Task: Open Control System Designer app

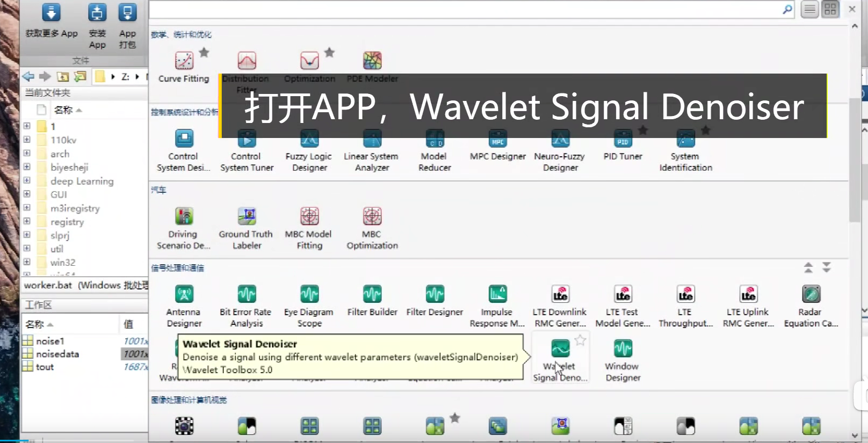Action: [183, 150]
